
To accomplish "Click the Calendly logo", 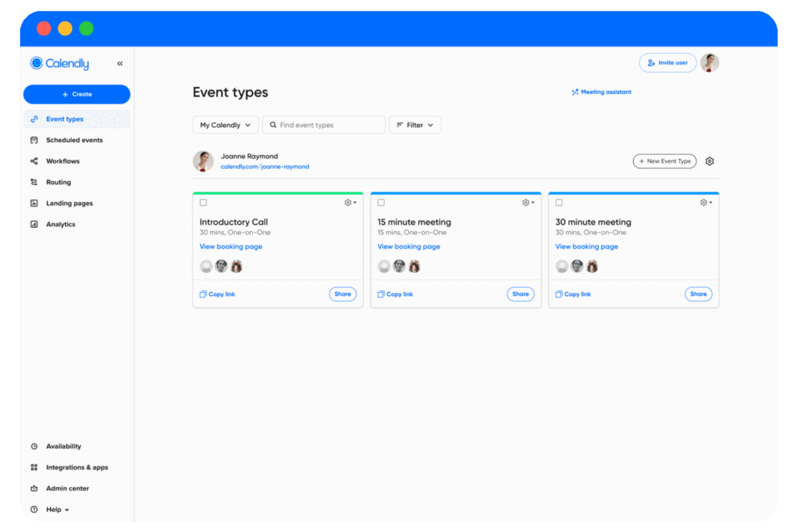I will click(x=60, y=64).
